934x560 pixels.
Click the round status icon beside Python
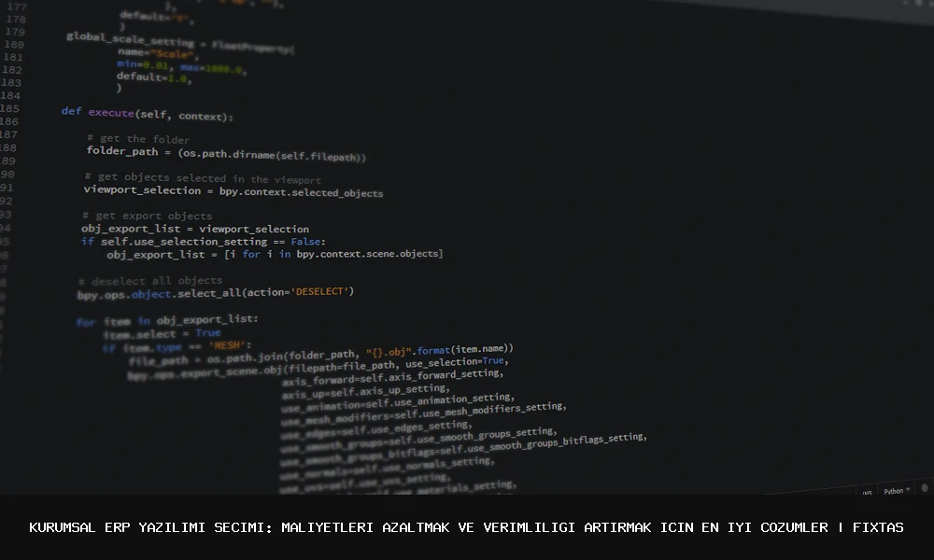925,488
